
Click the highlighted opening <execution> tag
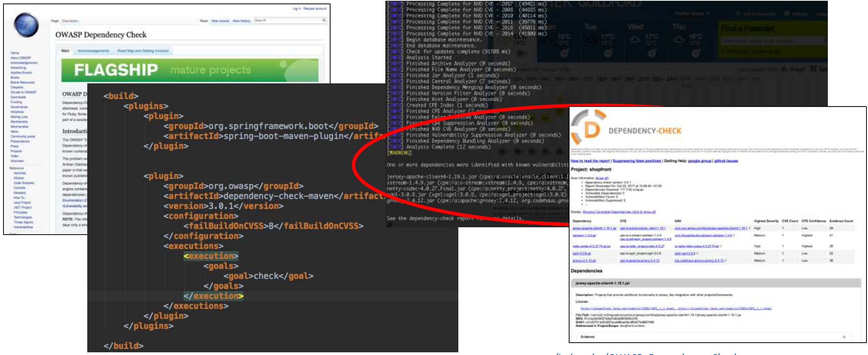(x=211, y=256)
